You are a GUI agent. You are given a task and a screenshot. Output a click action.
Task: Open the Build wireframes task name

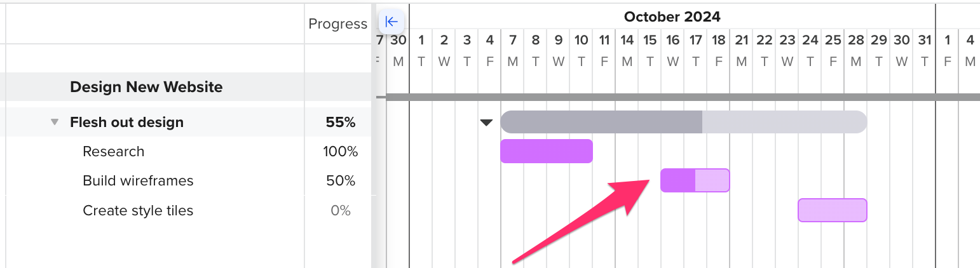tap(138, 181)
